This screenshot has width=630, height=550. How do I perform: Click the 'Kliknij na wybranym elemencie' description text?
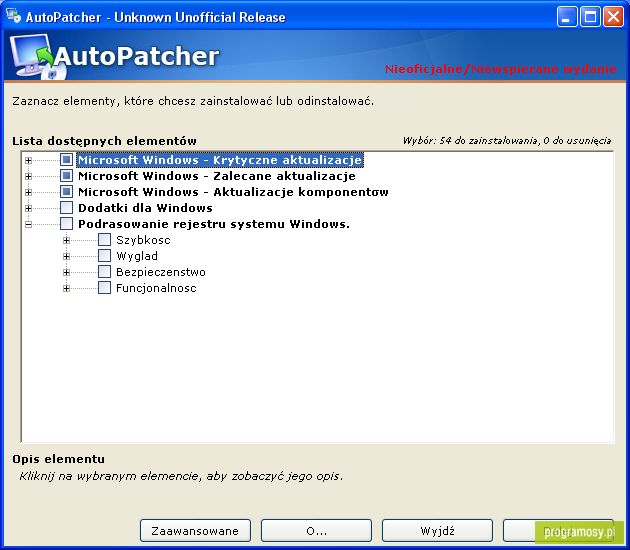[181, 476]
